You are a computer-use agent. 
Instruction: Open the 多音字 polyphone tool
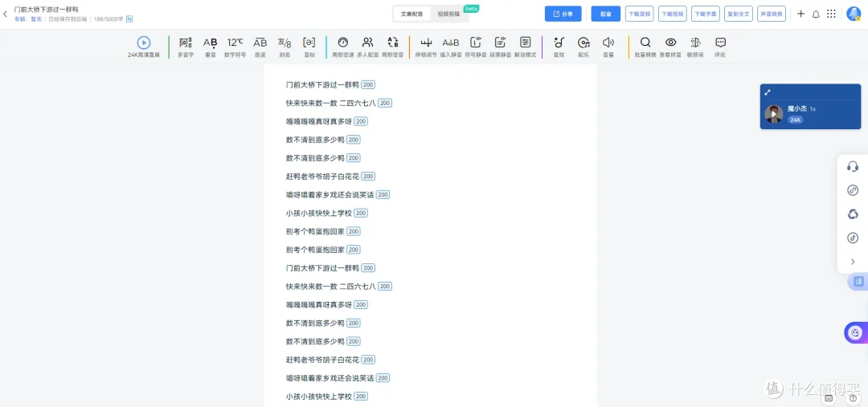coord(186,47)
